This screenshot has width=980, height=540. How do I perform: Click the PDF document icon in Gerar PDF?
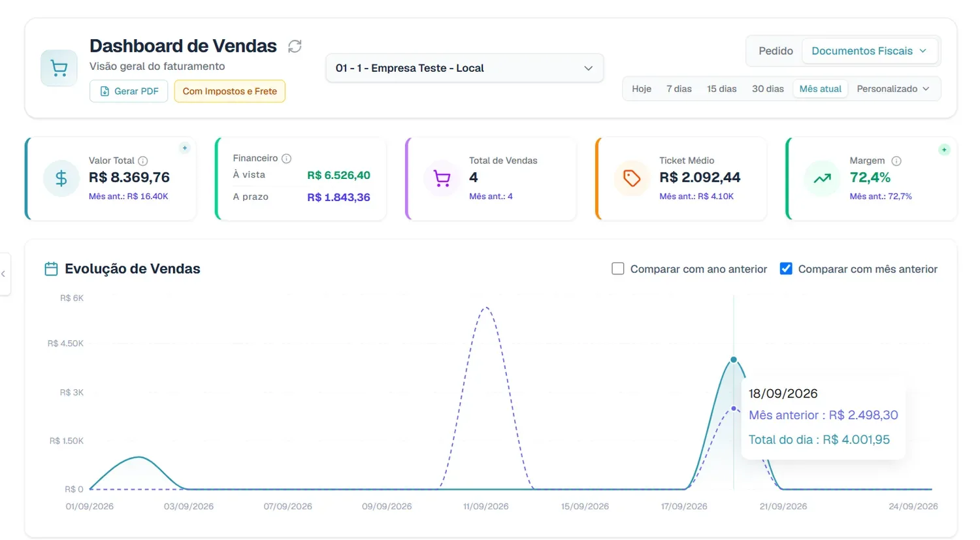pyautogui.click(x=105, y=91)
